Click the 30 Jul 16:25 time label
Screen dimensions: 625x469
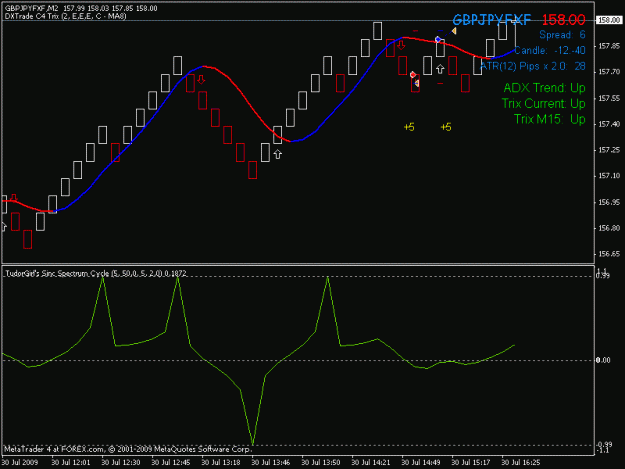click(x=521, y=462)
